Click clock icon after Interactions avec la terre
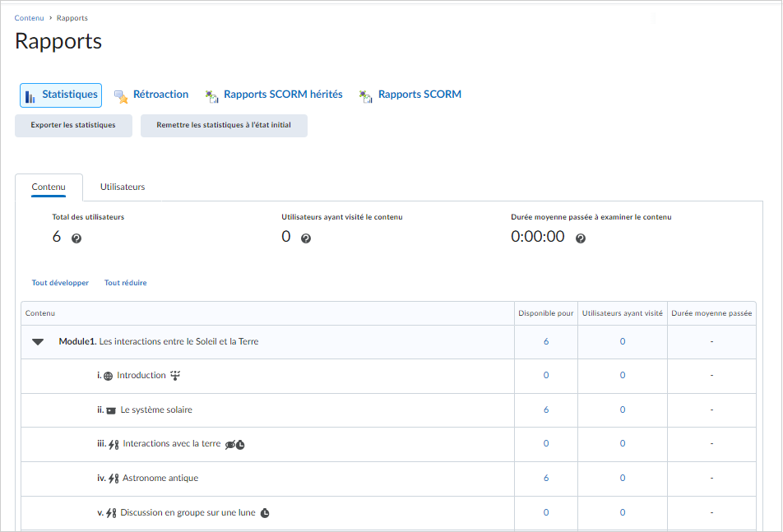The image size is (783, 532). 240,445
